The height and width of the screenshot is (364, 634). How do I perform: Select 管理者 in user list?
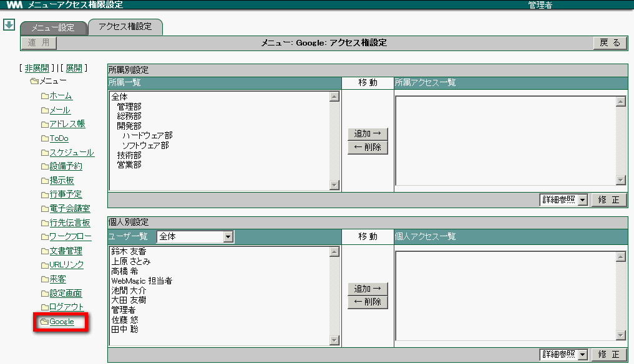coord(124,310)
